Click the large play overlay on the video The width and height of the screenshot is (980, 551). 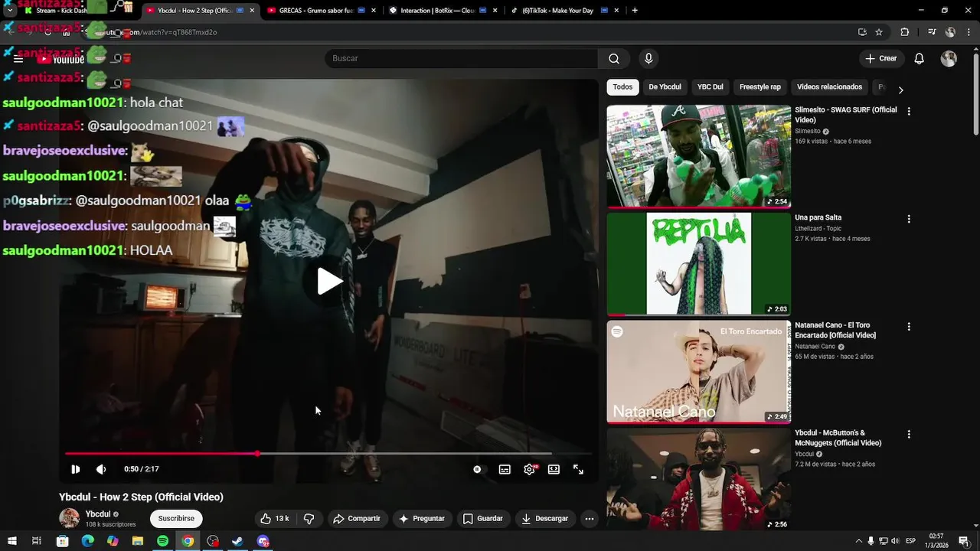click(x=330, y=282)
